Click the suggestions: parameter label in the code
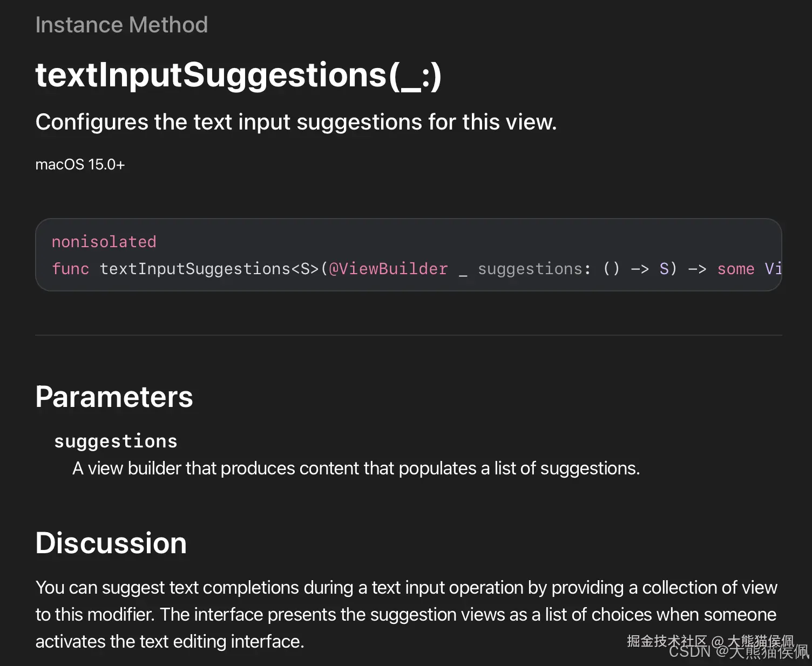 point(534,269)
